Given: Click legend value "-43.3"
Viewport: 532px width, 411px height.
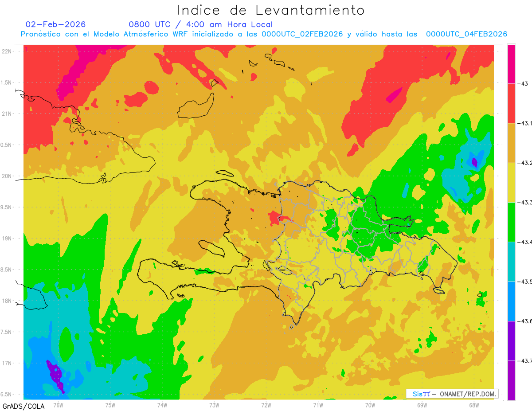Looking at the screenshot, I should [525, 202].
